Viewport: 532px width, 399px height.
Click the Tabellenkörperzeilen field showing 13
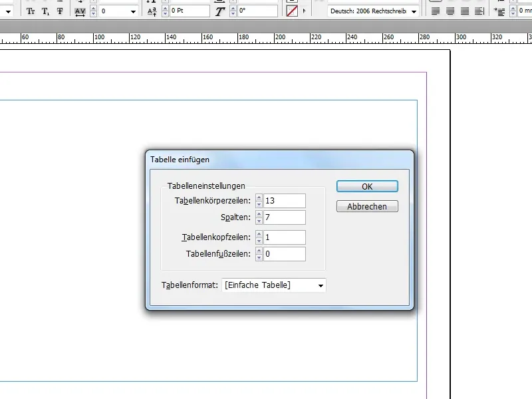[x=285, y=201]
